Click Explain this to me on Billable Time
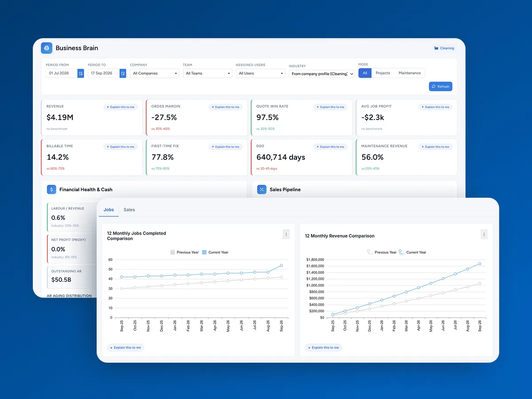The height and width of the screenshot is (399, 532). click(x=121, y=147)
